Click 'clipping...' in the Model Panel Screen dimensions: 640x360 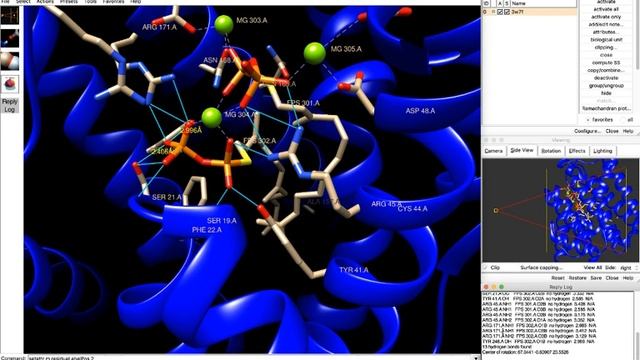(606, 47)
